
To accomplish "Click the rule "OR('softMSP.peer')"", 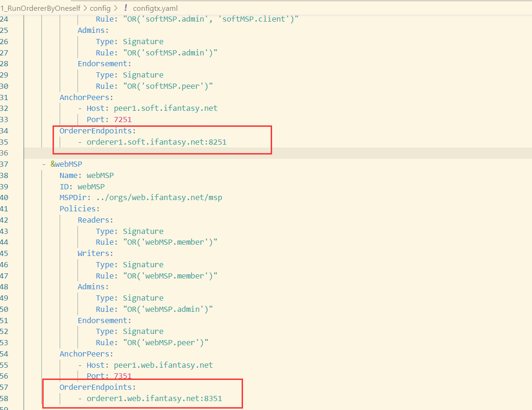I will click(168, 86).
